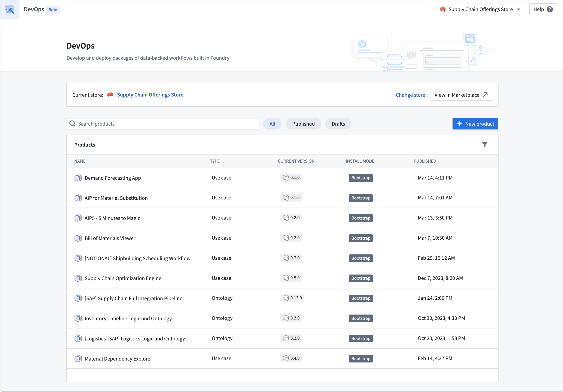Open the AIP5 - 5 Minutes to Magic row
The width and height of the screenshot is (563, 392).
click(x=282, y=218)
